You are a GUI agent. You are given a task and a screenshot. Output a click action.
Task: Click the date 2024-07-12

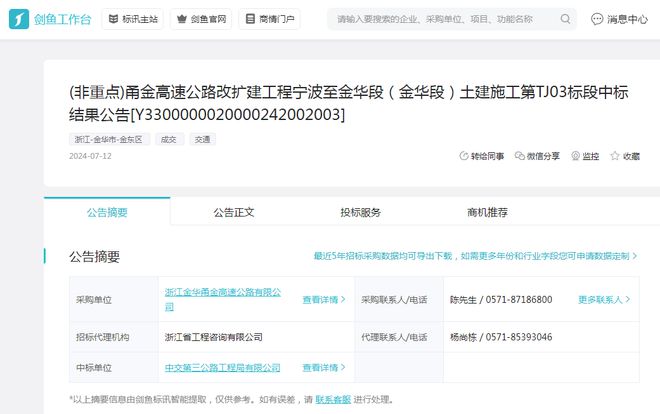coord(90,156)
